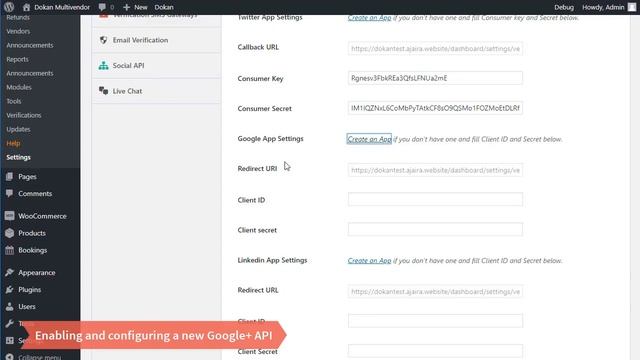
Task: Open the Reports submenu item
Action: click(17, 59)
